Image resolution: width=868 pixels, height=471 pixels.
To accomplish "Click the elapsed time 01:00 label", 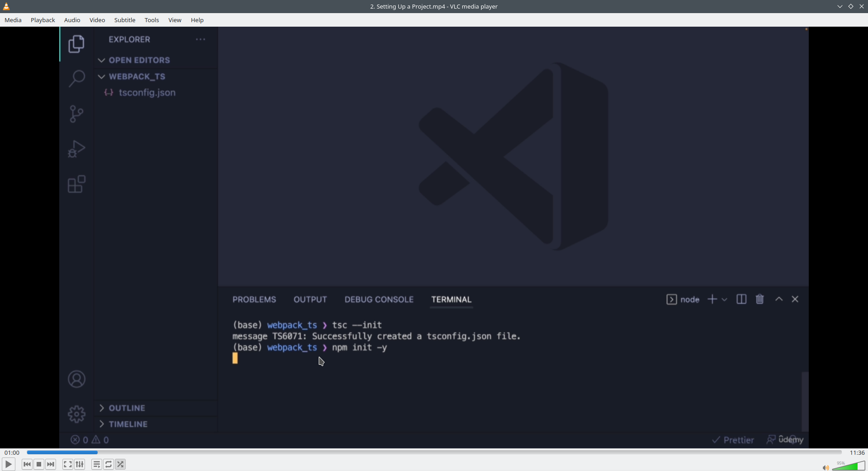I will 12,452.
